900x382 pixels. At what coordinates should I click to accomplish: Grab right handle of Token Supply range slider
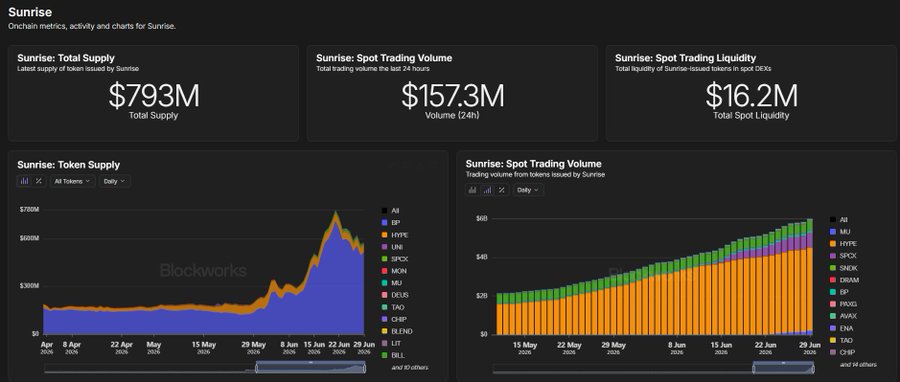(364, 368)
